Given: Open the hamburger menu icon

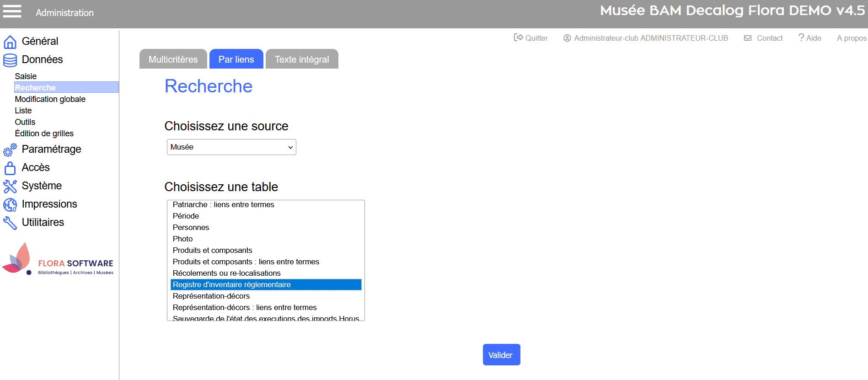Looking at the screenshot, I should click(x=12, y=11).
